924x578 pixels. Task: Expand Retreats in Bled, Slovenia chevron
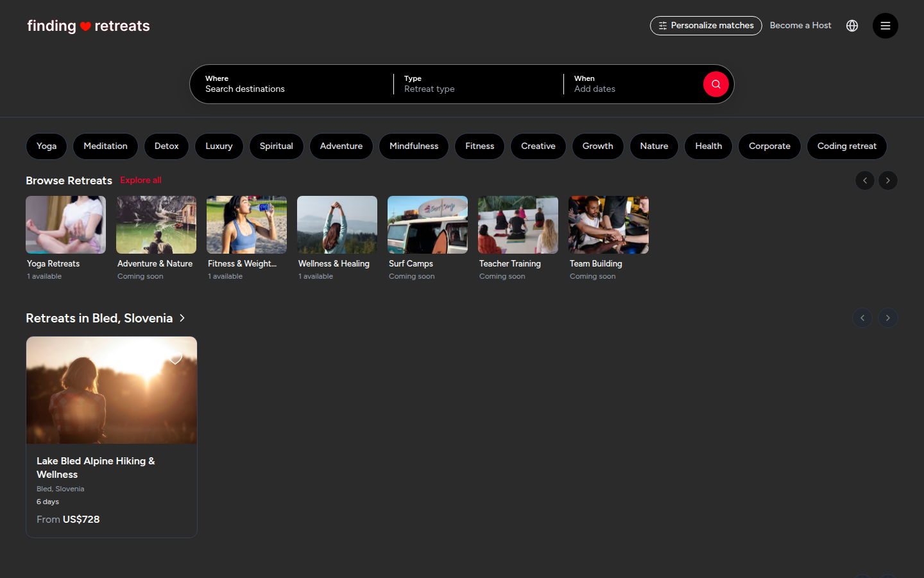(182, 318)
